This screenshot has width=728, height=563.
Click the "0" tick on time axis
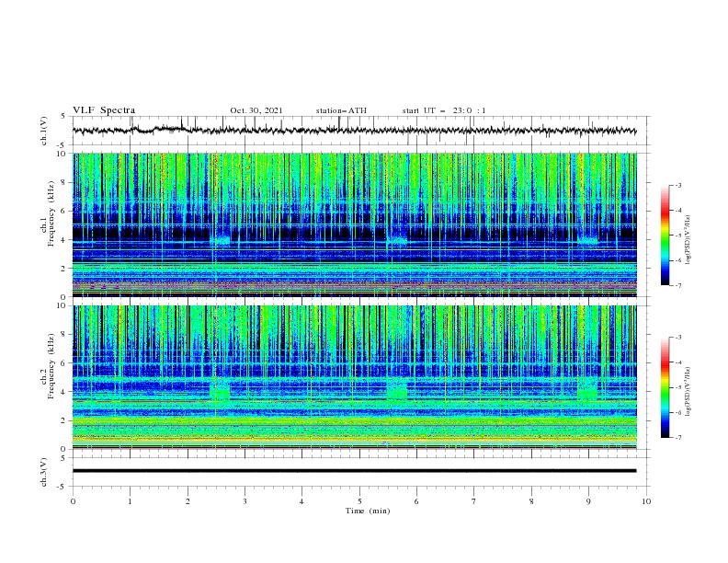tap(73, 501)
